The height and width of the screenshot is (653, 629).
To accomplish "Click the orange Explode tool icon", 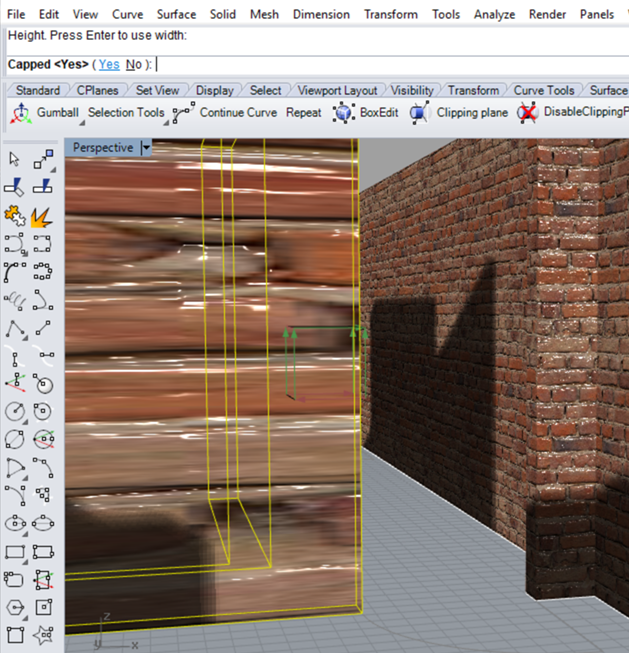I will (42, 215).
